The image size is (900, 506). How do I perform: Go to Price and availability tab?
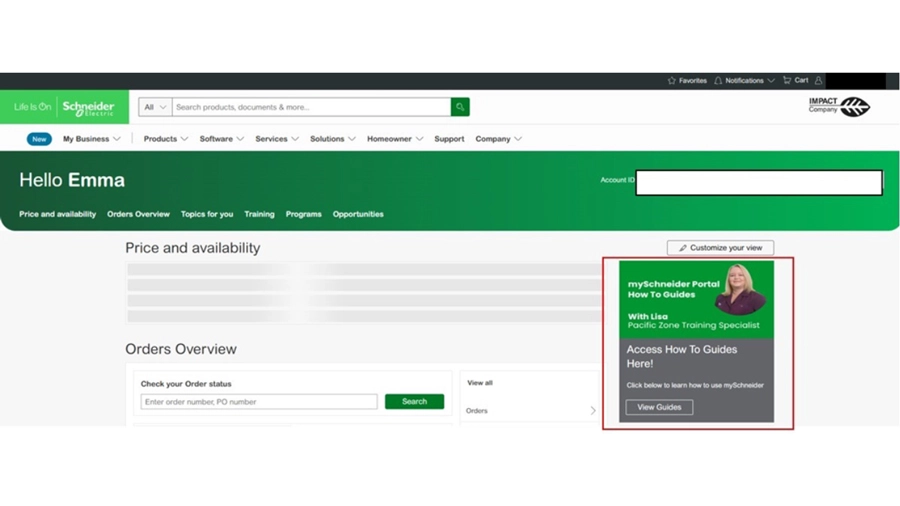[x=57, y=214]
